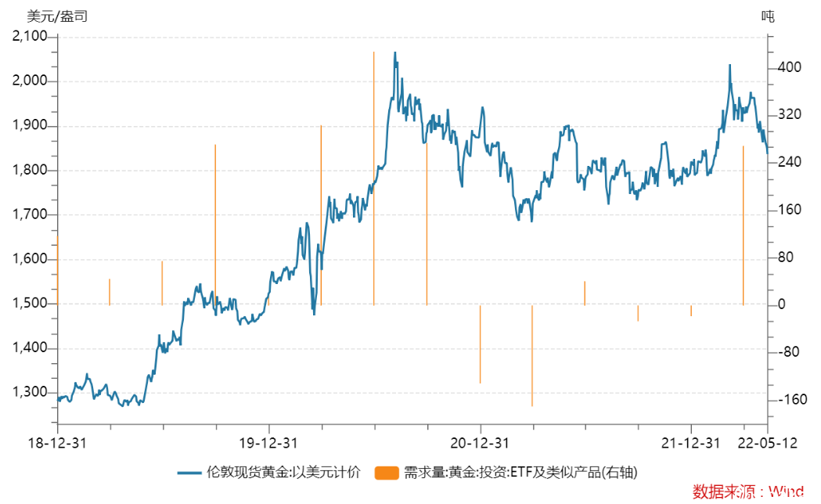Click the 20-12-31 date axis label
The height and width of the screenshot is (504, 821).
coord(480,443)
